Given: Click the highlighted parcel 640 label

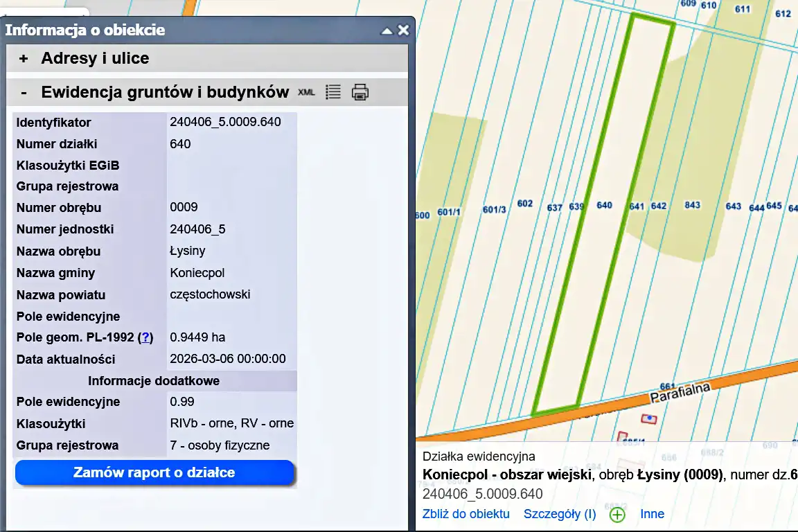Looking at the screenshot, I should (x=604, y=206).
